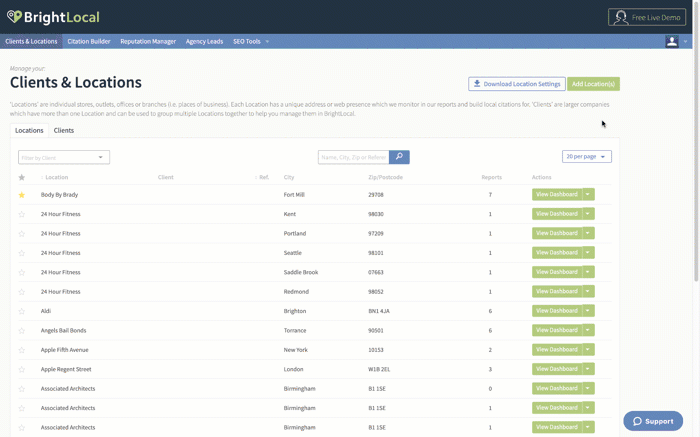Viewport: 700px width, 437px height.
Task: Click the location search input field
Action: click(x=354, y=157)
